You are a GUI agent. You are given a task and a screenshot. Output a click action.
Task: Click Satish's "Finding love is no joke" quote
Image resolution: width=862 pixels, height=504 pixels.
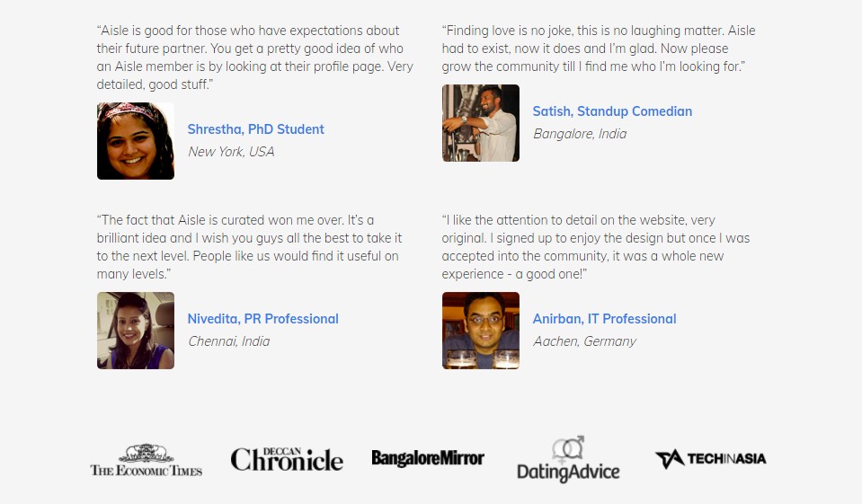[x=598, y=49]
